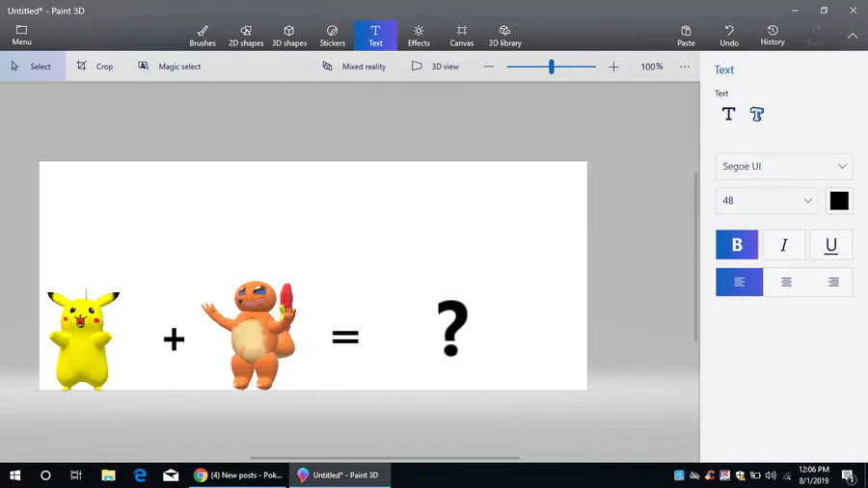Toggle the 3D view
The height and width of the screenshot is (488, 868).
pyautogui.click(x=435, y=67)
